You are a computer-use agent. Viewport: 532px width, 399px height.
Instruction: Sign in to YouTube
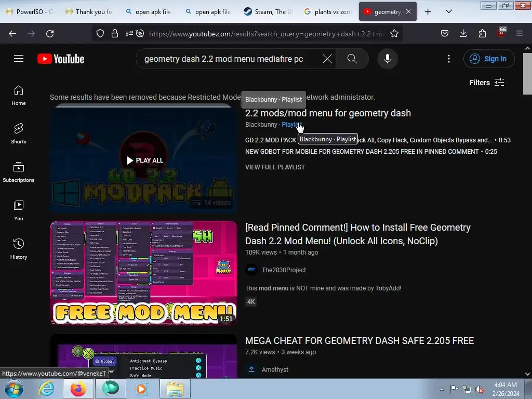pos(489,59)
